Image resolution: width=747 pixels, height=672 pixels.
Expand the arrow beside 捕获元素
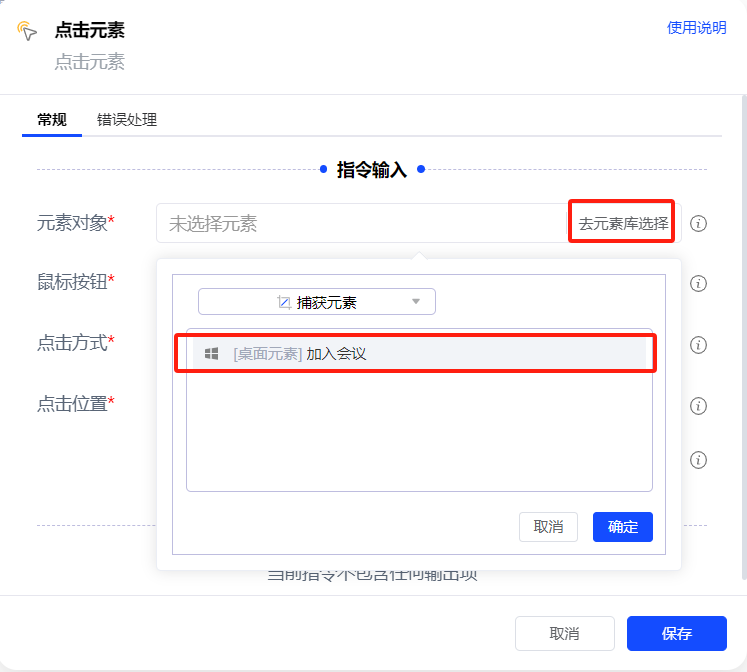click(x=416, y=302)
